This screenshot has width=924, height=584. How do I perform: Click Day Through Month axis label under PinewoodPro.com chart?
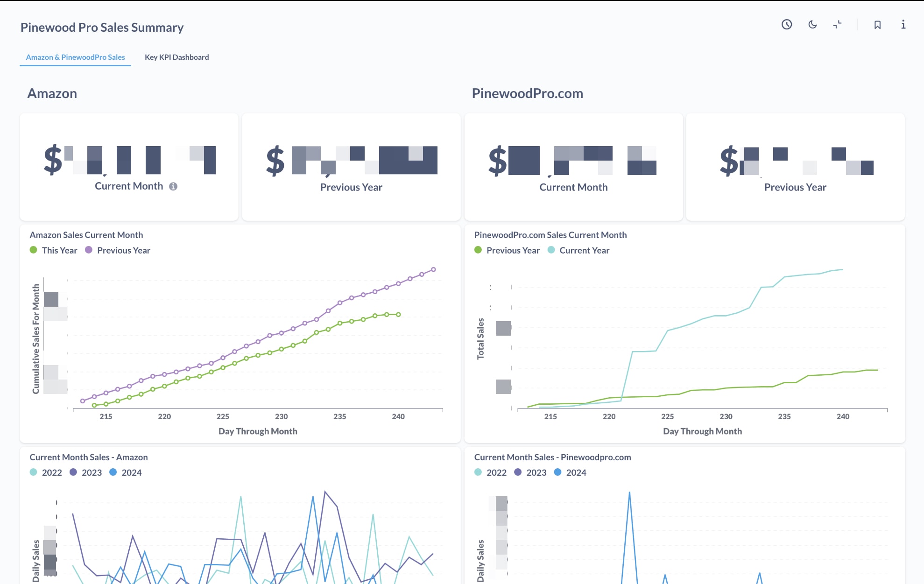[x=703, y=431]
